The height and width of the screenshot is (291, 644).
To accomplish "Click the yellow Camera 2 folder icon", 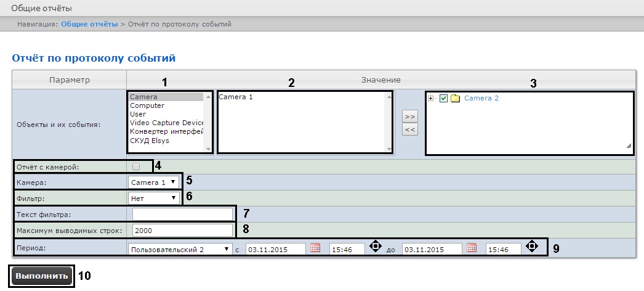I will tap(456, 99).
